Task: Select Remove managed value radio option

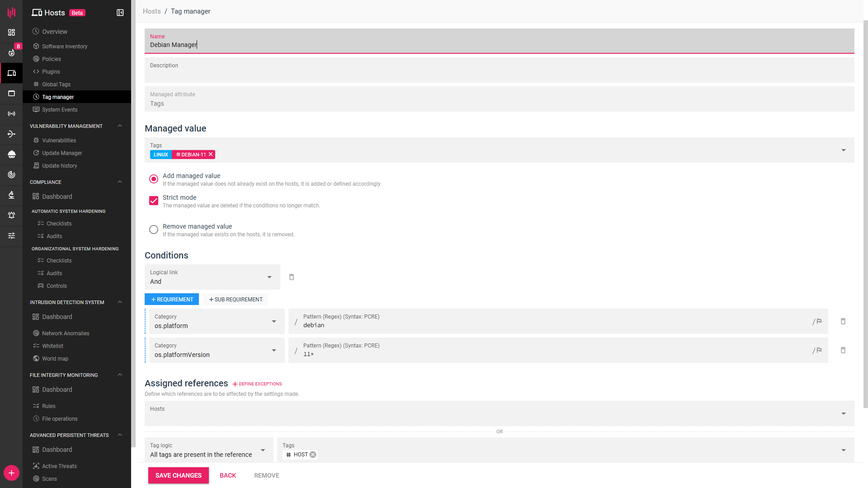Action: point(154,230)
